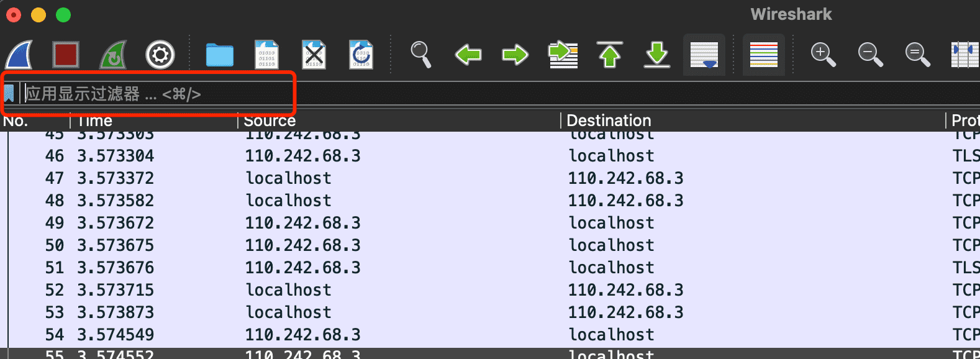This screenshot has width=980, height=359.
Task: Sort by the Time column header
Action: pos(154,120)
